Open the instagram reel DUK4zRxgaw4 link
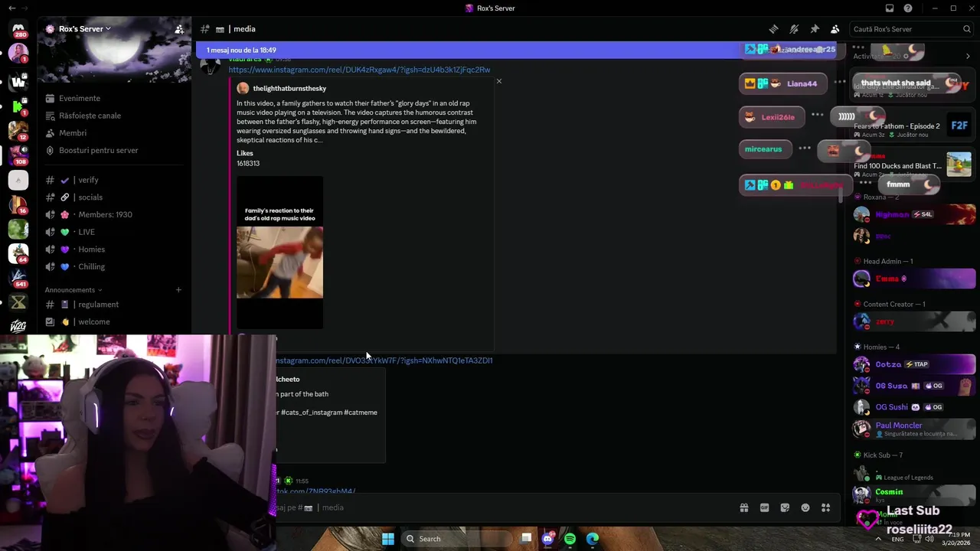Viewport: 980px width, 551px height. coord(359,70)
